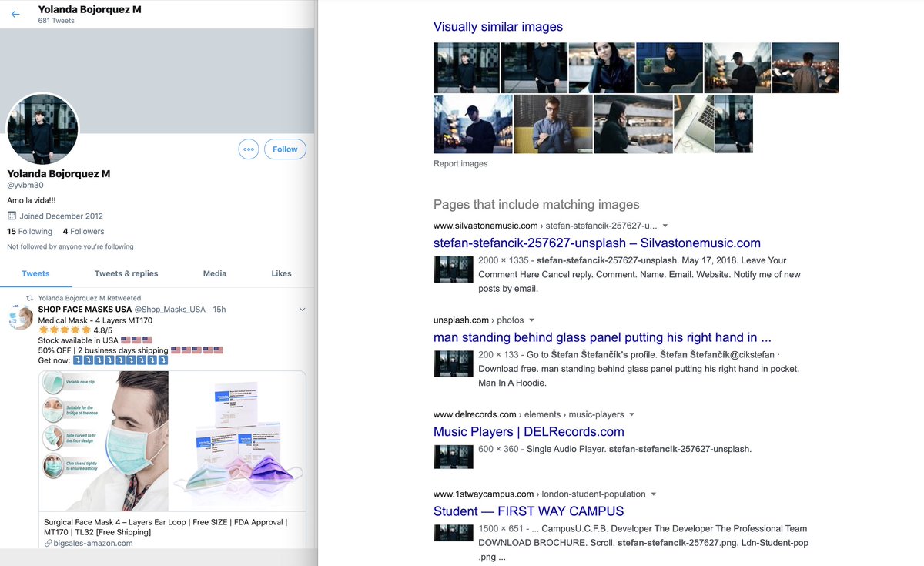Switch to the Likes tab
Screen dimensions: 924x566
pos(282,273)
